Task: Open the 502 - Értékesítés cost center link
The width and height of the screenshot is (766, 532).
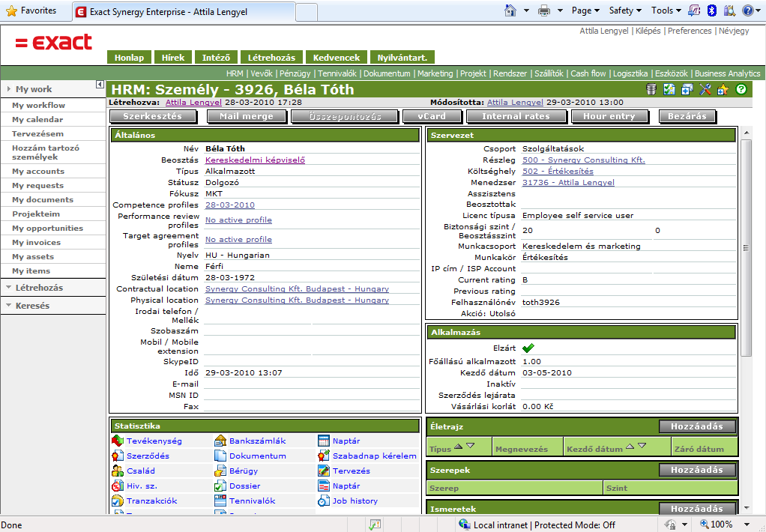Action: coord(558,171)
